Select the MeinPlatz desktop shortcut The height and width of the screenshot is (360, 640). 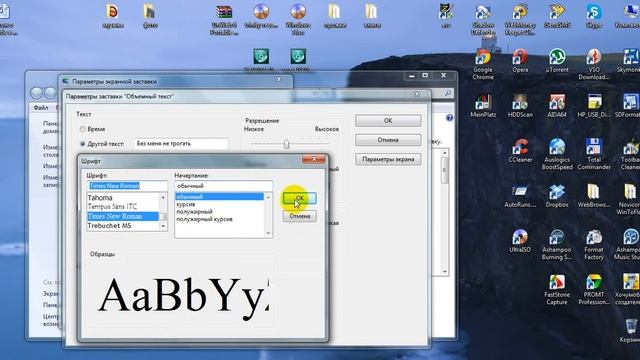click(x=483, y=106)
